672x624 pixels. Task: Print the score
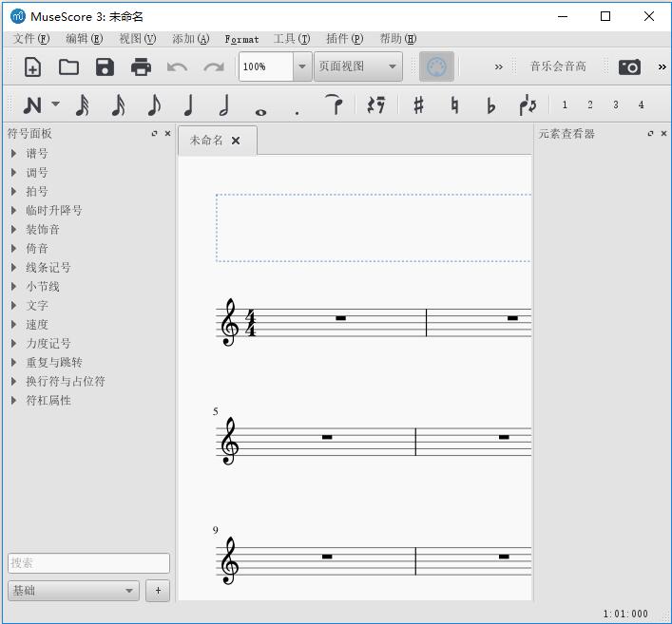point(141,66)
